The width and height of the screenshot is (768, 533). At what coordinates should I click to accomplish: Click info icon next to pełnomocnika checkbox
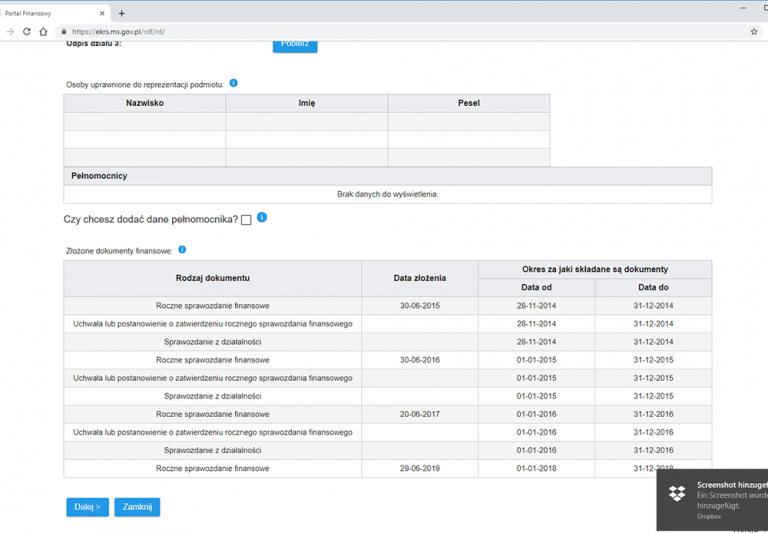click(x=262, y=217)
